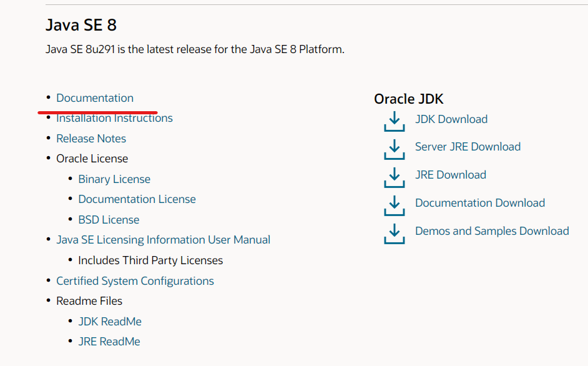Click the download icon beside JRE Download
Image resolution: width=588 pixels, height=366 pixels.
point(394,177)
